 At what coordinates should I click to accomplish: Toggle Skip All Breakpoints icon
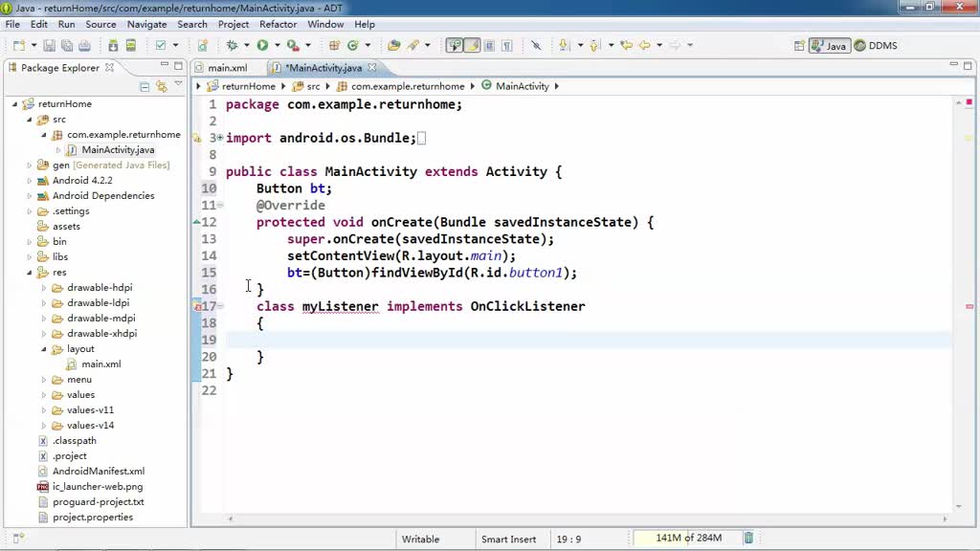tap(536, 46)
